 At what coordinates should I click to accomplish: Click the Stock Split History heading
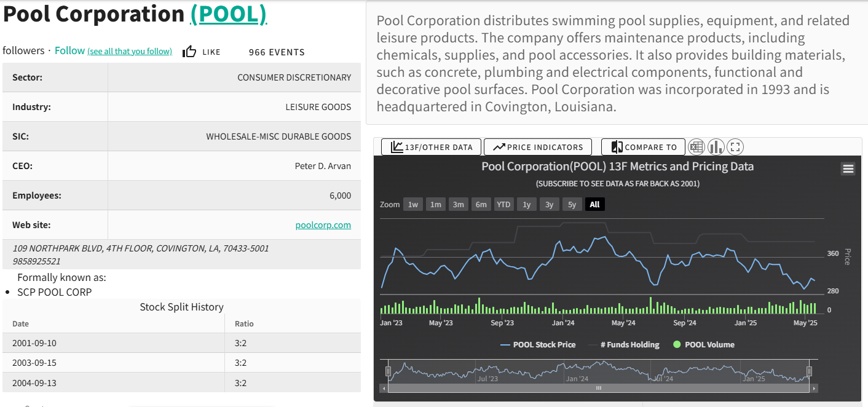click(181, 307)
